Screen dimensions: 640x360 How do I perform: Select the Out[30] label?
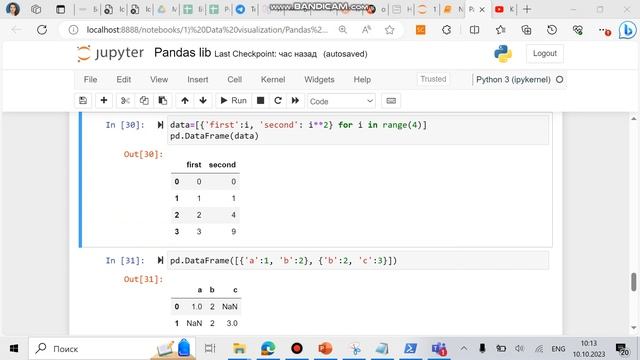(x=143, y=154)
